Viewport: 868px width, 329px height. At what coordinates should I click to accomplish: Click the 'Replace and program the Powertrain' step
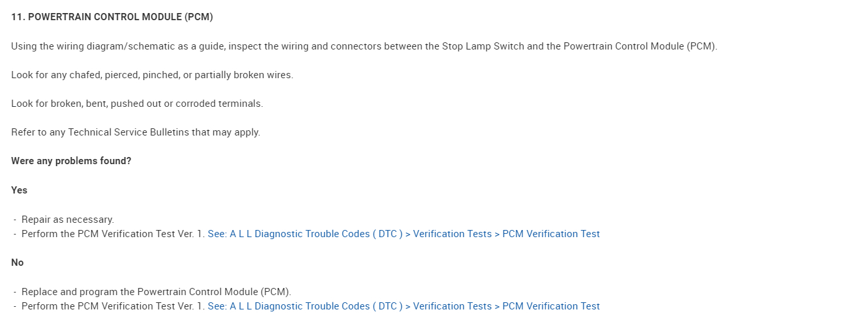(x=156, y=292)
